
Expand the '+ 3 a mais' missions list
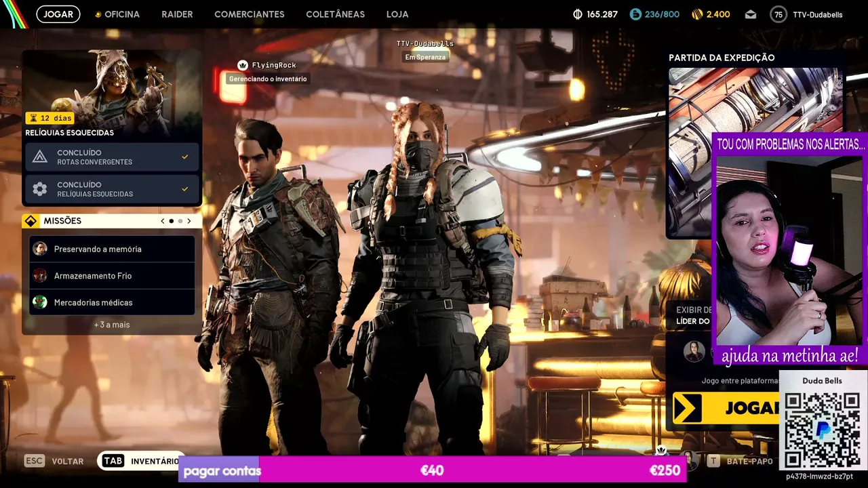(112, 325)
